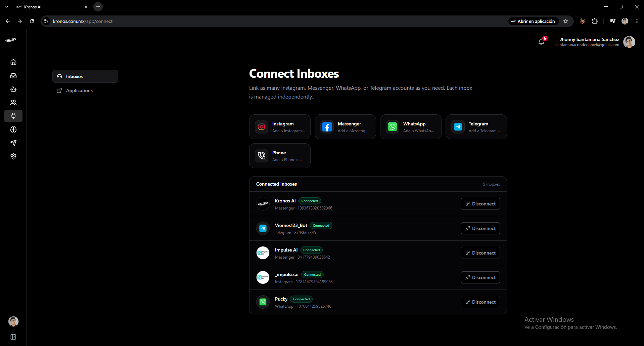Click 'Messenger · 1093673320502066' text
Viewport: 644px width, 346px height.
[304, 208]
